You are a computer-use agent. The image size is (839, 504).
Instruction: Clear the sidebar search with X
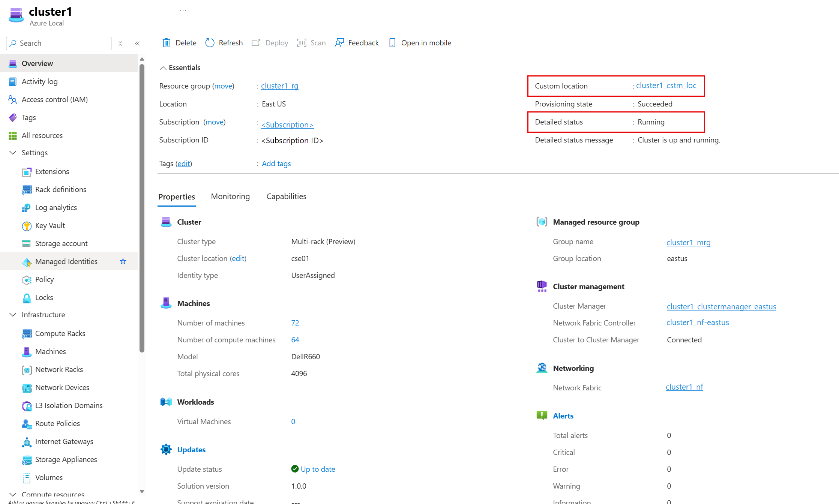point(120,43)
